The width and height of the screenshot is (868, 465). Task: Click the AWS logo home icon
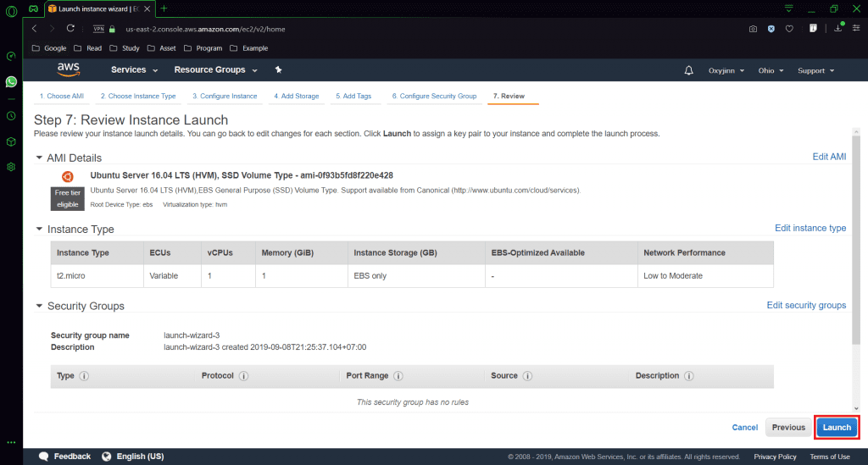(x=69, y=69)
